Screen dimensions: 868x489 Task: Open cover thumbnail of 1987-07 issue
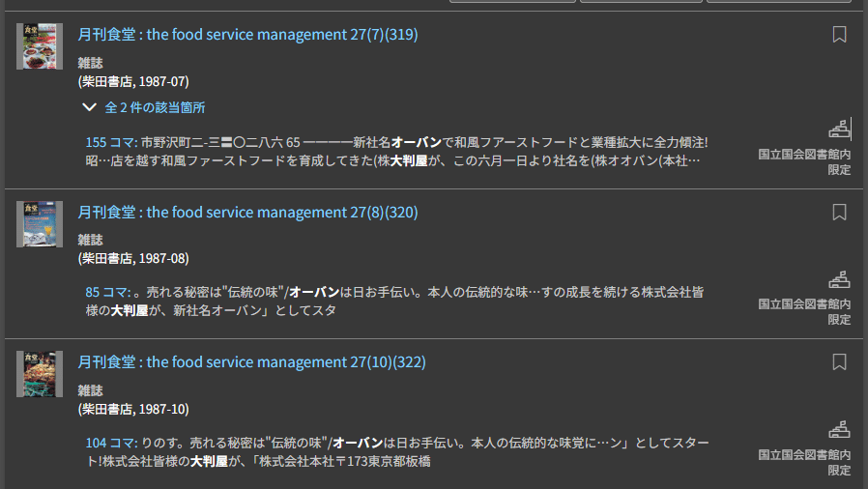coord(40,46)
